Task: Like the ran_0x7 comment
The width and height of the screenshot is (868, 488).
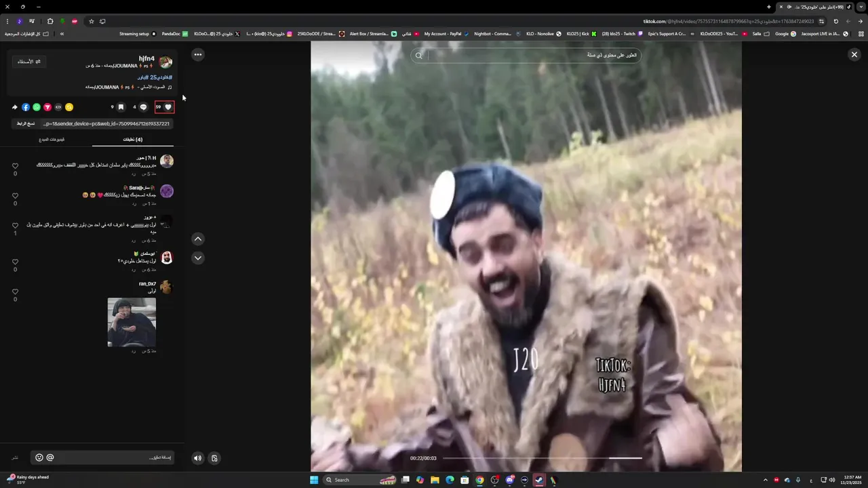Action: pyautogui.click(x=15, y=291)
